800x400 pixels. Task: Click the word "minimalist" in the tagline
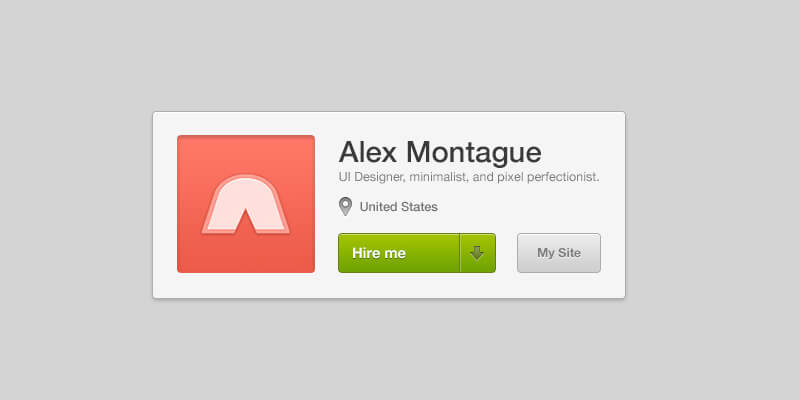(439, 177)
